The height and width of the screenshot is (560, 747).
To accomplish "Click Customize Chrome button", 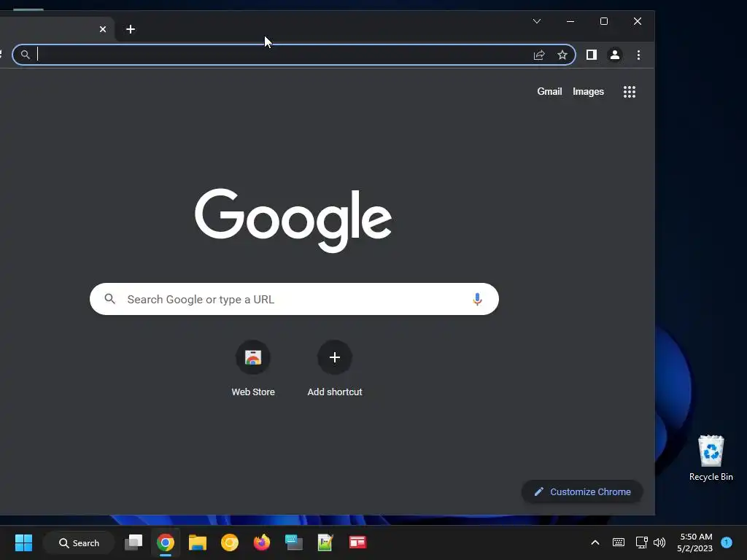I will tap(582, 492).
